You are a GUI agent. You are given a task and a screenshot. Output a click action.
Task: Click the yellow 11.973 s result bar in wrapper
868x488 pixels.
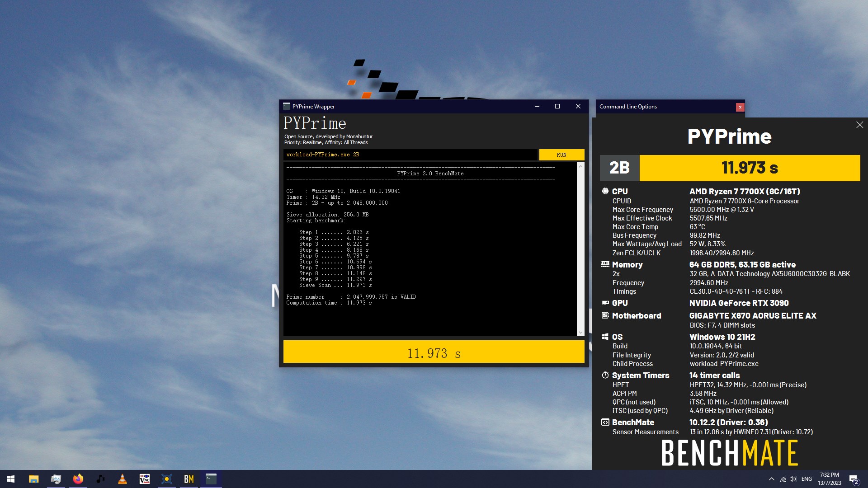(x=434, y=352)
